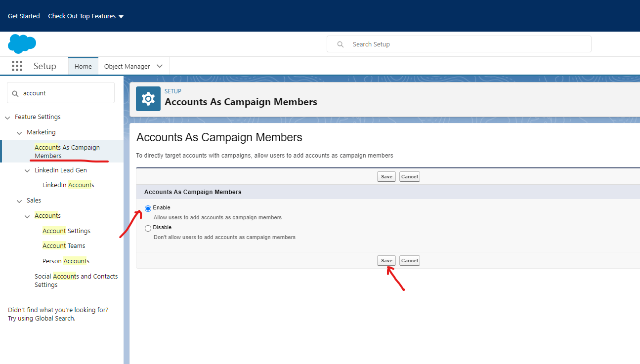Click the magnifier icon in Search Setup
This screenshot has height=364, width=640.
(340, 44)
